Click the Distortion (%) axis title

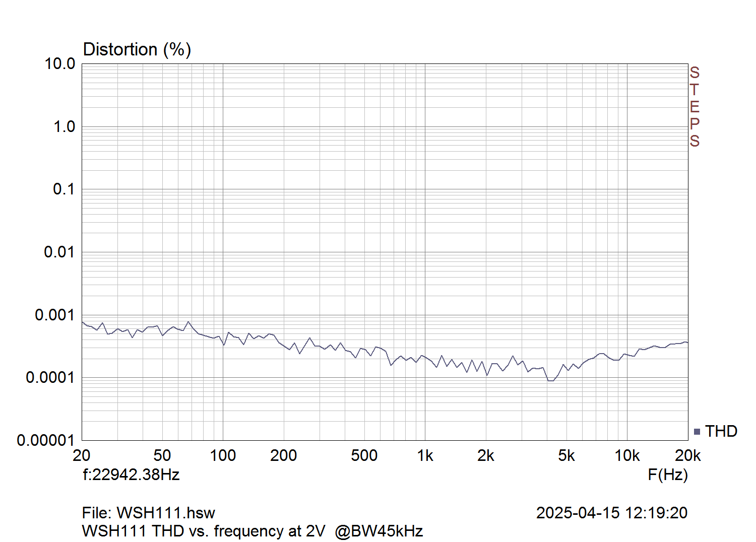click(x=137, y=49)
